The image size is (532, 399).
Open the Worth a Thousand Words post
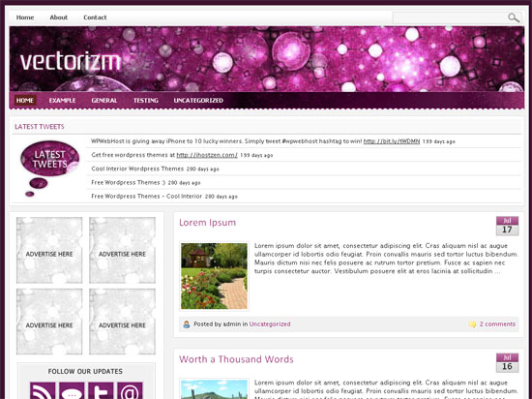click(x=236, y=359)
